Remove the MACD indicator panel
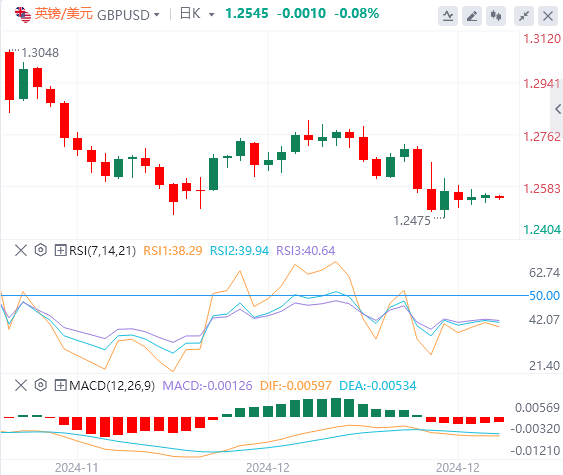The height and width of the screenshot is (475, 563). 21,385
